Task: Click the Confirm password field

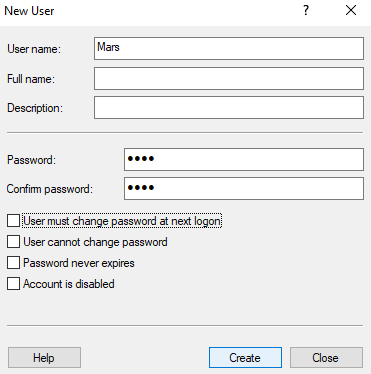Action: 244,189
